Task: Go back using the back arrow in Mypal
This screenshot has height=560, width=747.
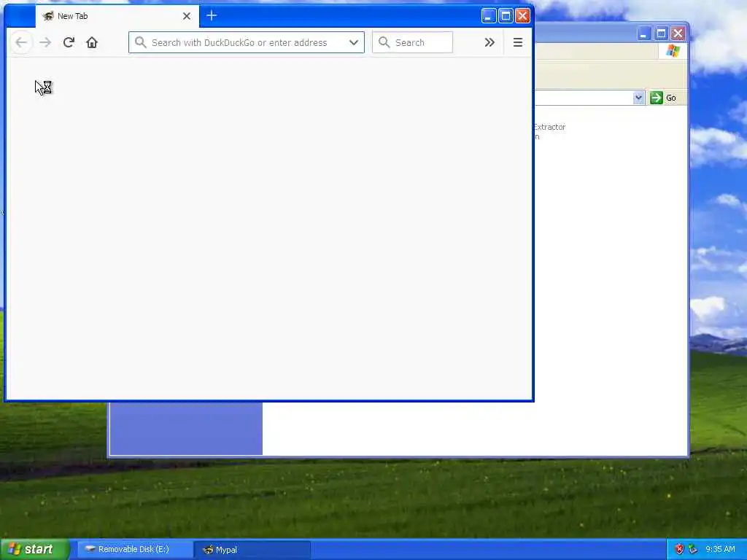Action: click(21, 42)
